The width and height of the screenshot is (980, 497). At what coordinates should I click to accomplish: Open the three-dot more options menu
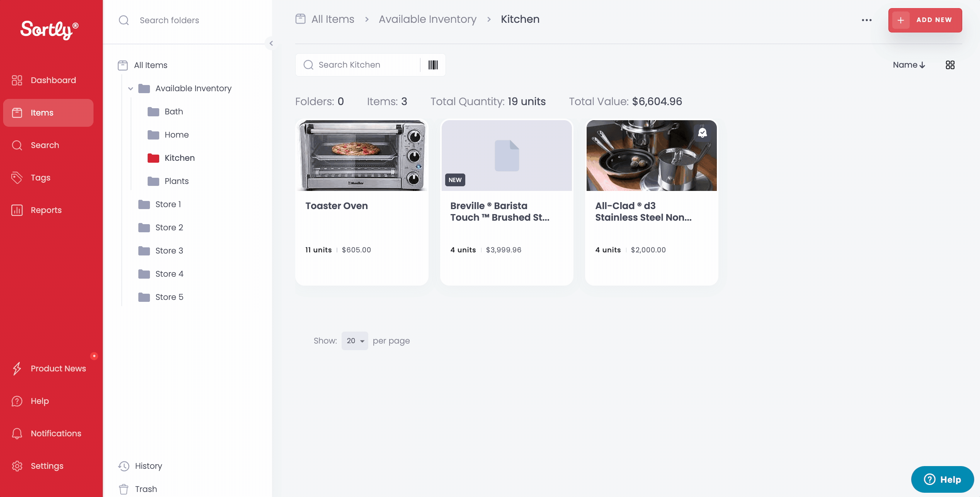tap(867, 20)
